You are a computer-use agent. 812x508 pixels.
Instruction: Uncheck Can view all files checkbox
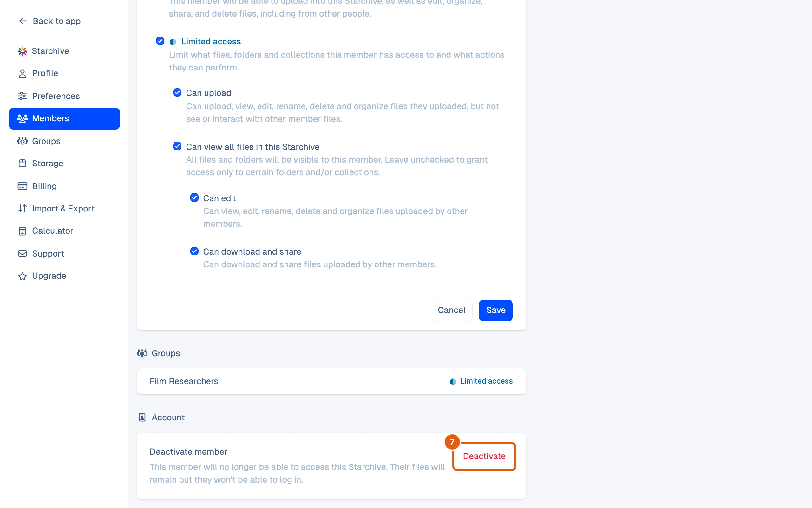point(177,146)
